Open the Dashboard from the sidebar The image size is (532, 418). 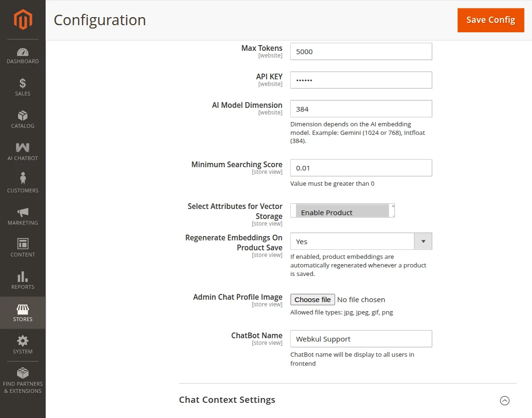[x=22, y=54]
